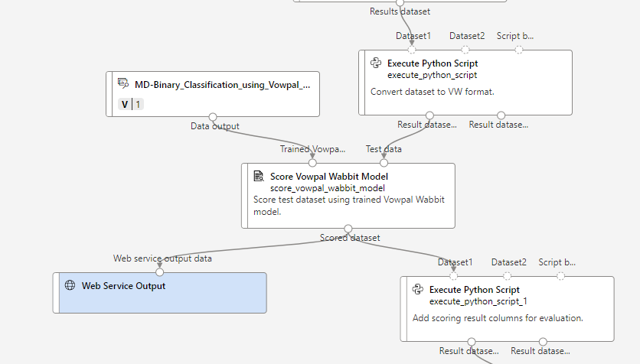
Task: Click the Score Vowpal Wabbit Model node icon
Action: pyautogui.click(x=259, y=176)
